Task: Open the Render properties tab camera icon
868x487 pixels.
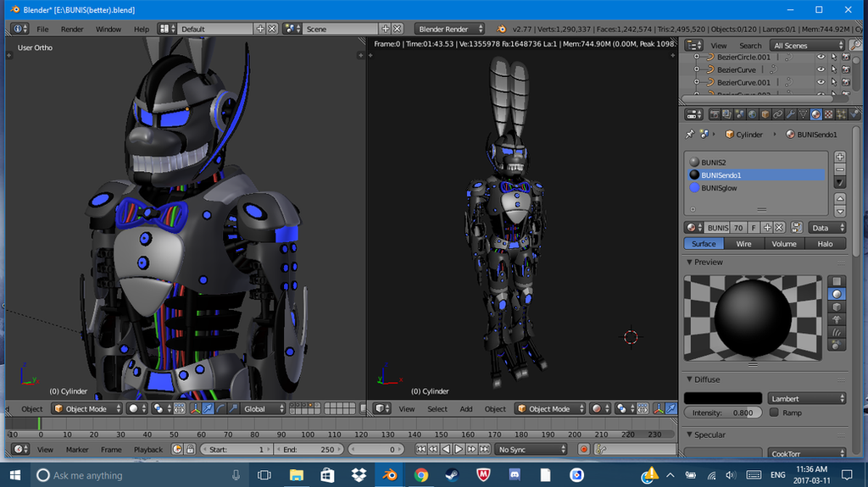Action: tap(715, 114)
